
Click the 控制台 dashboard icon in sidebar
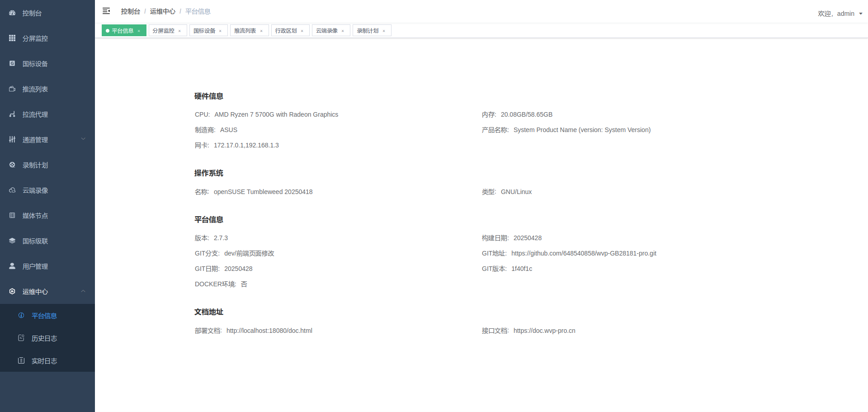(x=12, y=13)
